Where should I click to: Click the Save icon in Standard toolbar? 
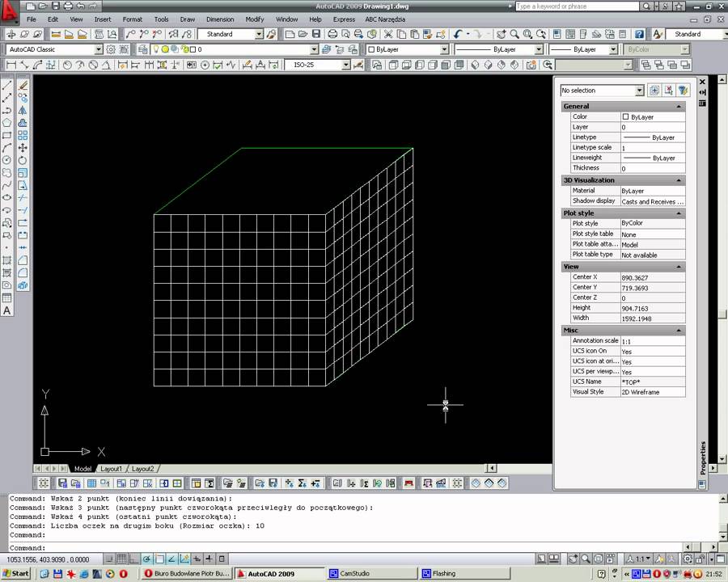pos(316,34)
